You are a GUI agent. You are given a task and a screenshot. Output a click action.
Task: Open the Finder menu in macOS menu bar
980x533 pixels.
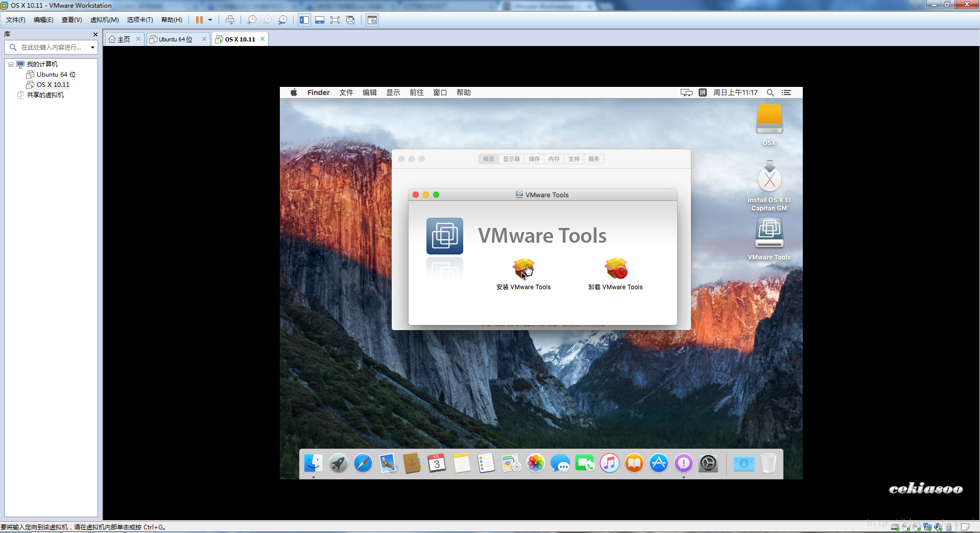(319, 92)
